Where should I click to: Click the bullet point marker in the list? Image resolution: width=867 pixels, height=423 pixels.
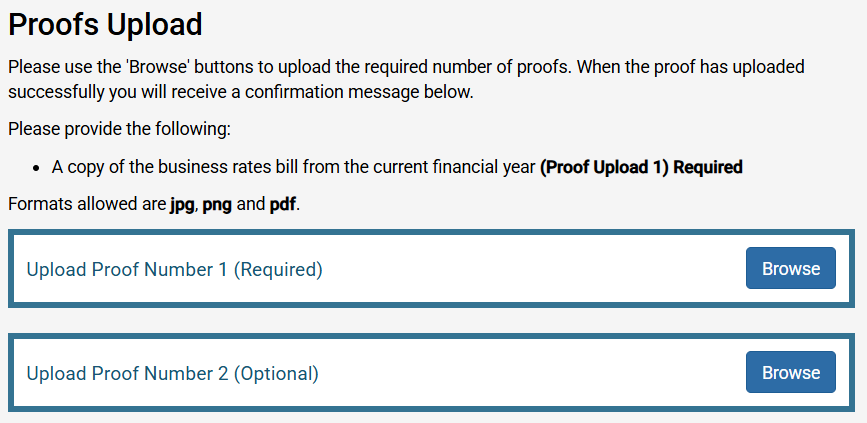tap(36, 168)
